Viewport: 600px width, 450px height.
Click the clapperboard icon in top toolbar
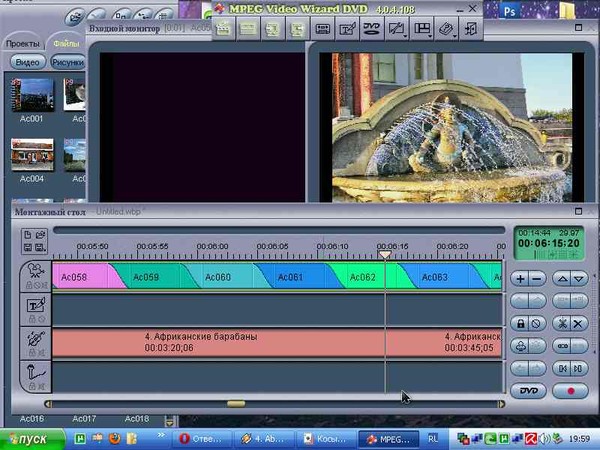223,29
